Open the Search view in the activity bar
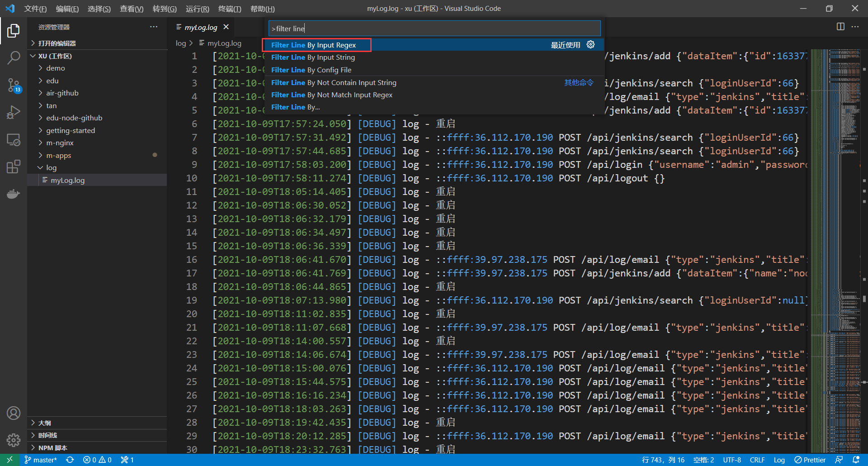The height and width of the screenshot is (466, 868). (x=14, y=58)
